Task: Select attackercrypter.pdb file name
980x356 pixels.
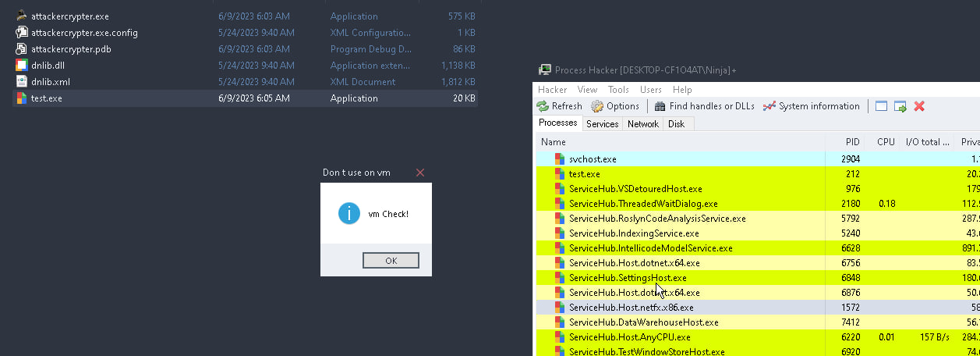Action: click(72, 49)
